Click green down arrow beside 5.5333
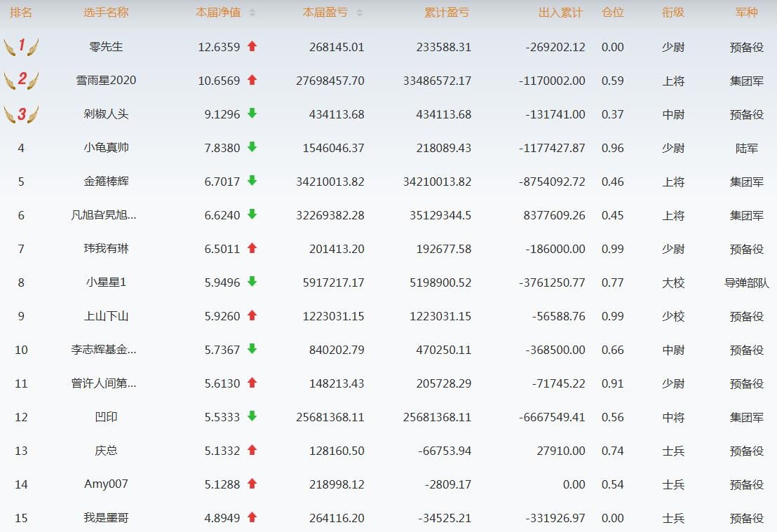This screenshot has height=532, width=777. pyautogui.click(x=252, y=416)
